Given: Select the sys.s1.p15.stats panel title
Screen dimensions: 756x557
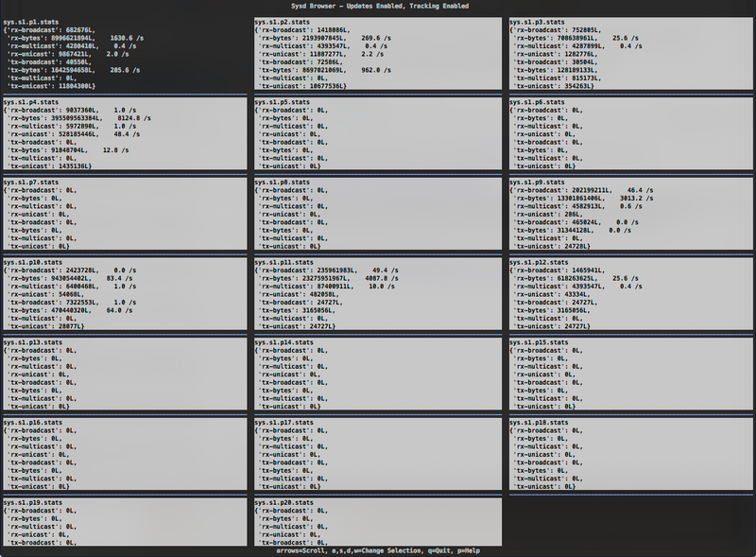Looking at the screenshot, I should coord(541,340).
